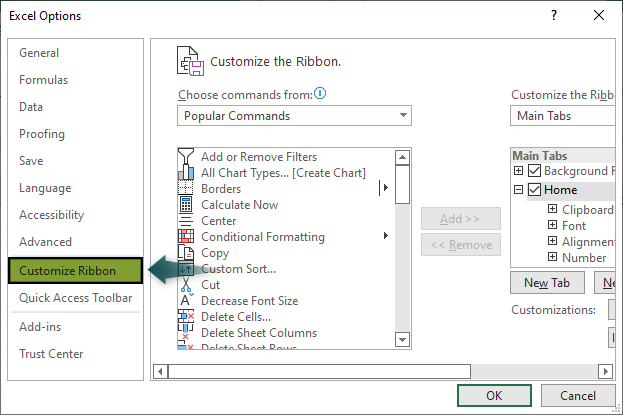Select the Clipboard group tree item

(588, 209)
